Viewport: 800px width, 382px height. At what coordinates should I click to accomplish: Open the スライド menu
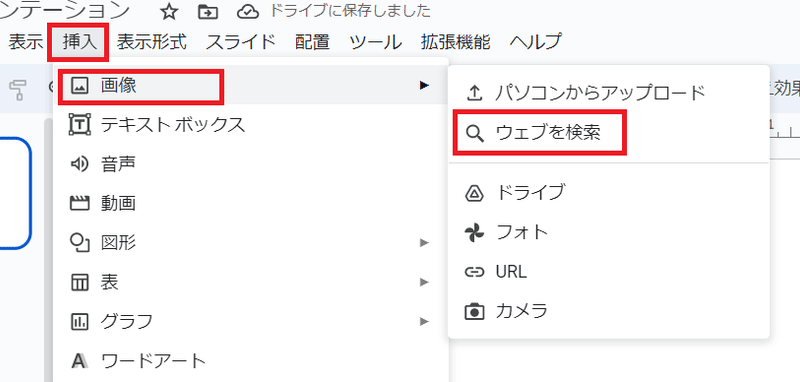click(x=240, y=42)
